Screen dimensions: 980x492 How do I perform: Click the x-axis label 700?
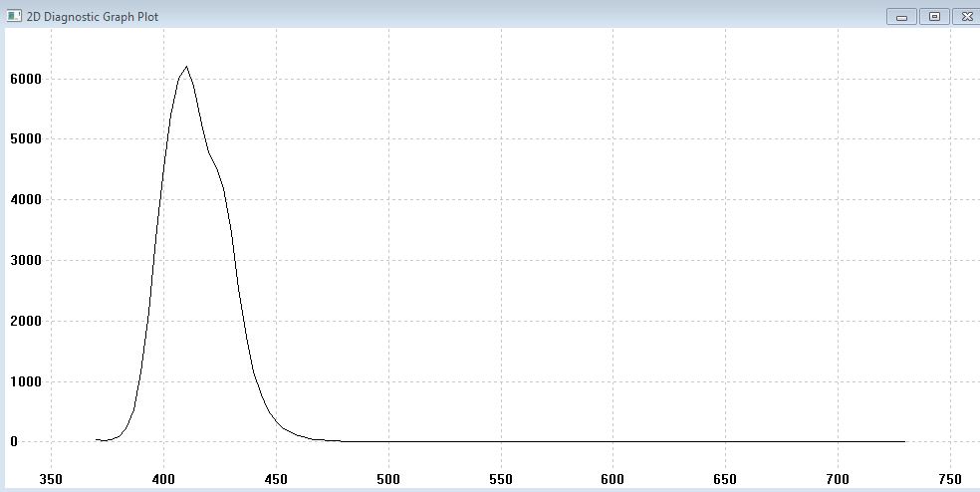click(x=839, y=479)
